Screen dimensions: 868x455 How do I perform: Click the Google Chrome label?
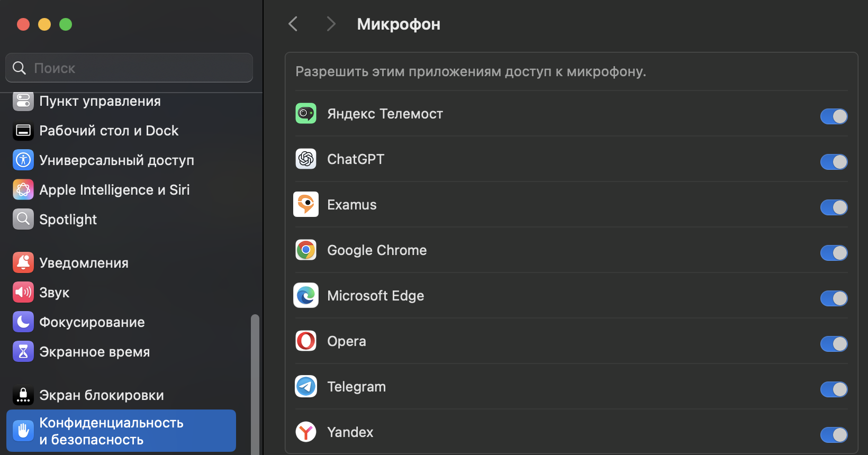(377, 250)
